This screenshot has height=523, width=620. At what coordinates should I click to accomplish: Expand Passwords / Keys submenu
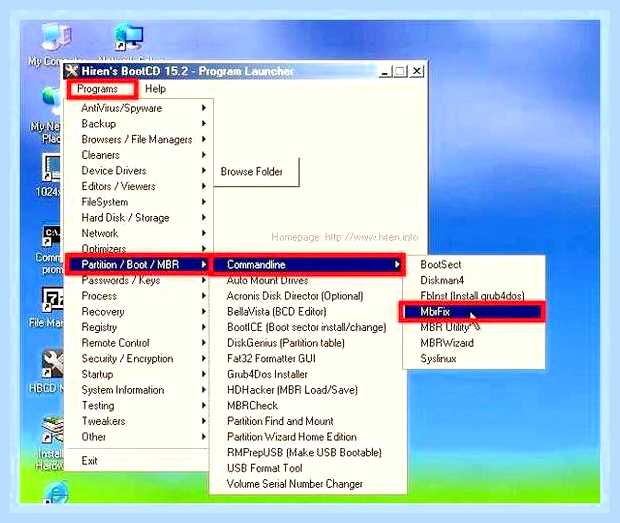point(138,280)
